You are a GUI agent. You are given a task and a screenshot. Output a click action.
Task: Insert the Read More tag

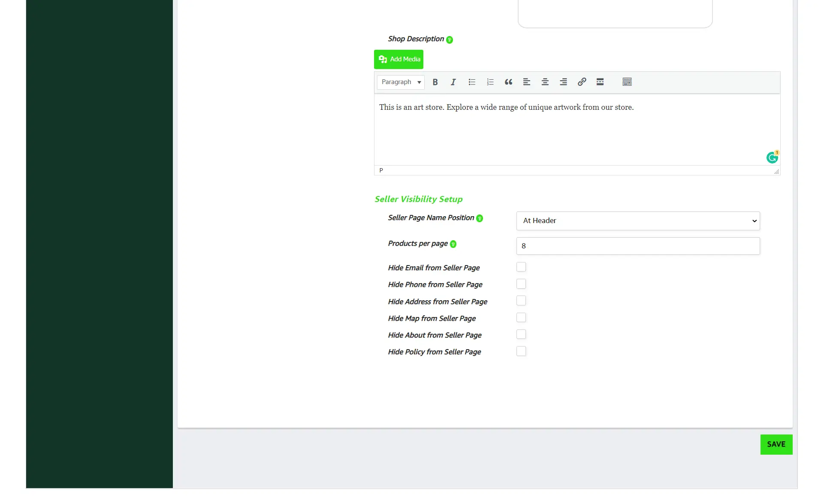(x=600, y=82)
